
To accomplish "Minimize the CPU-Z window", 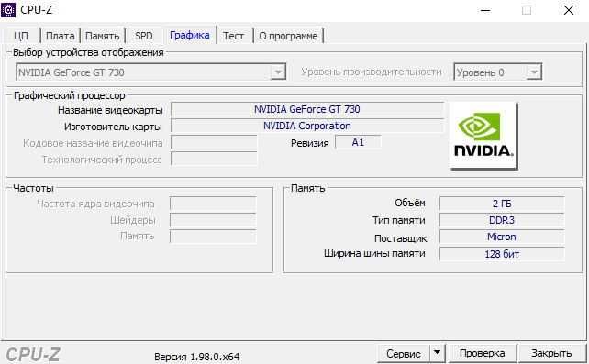I will tap(485, 10).
